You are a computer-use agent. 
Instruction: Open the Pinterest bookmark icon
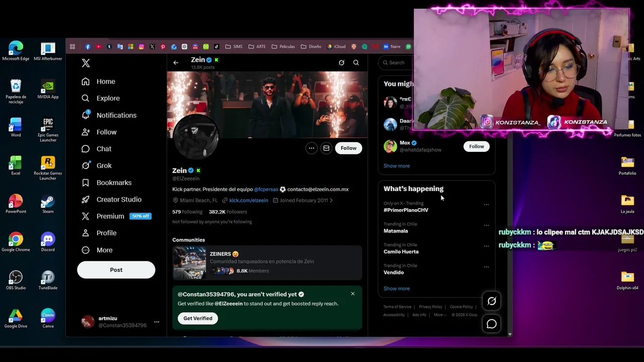click(163, 47)
